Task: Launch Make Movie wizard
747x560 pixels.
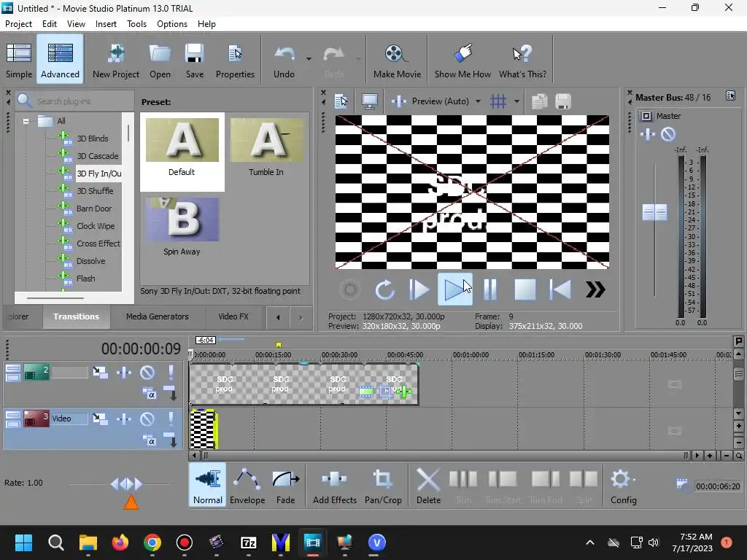Action: coord(397,60)
